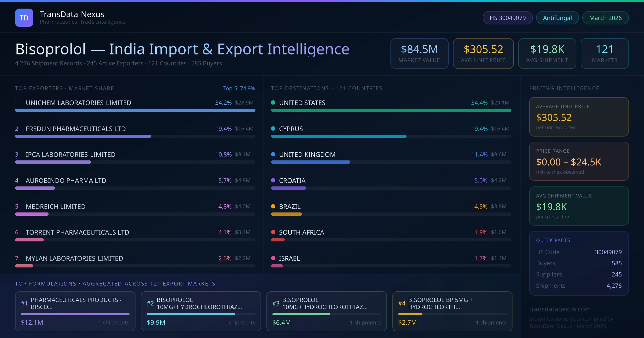Click the cyan Cyprus dot marker

[x=273, y=128]
